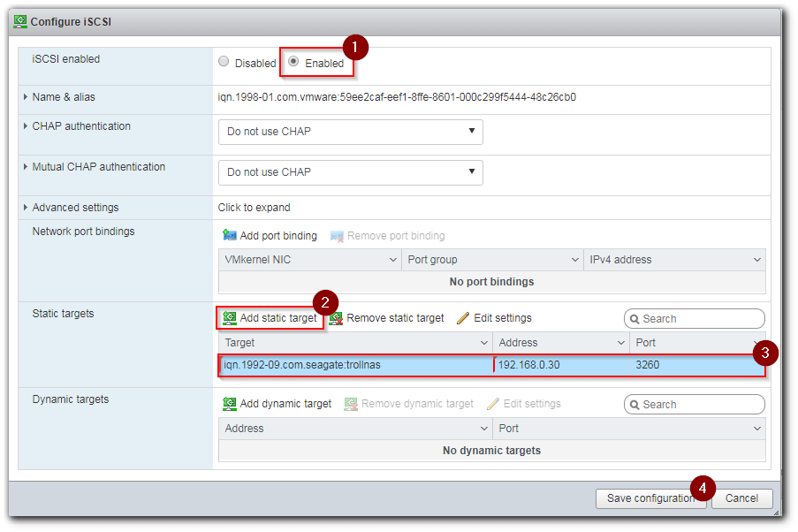Click the Configure iSCSI title icon
Image resolution: width=798 pixels, height=532 pixels.
pyautogui.click(x=20, y=21)
